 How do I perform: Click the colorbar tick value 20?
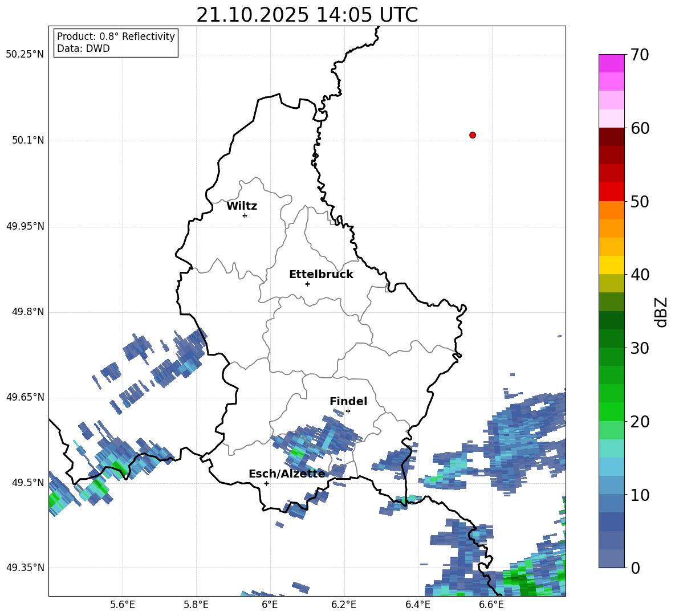coord(640,421)
